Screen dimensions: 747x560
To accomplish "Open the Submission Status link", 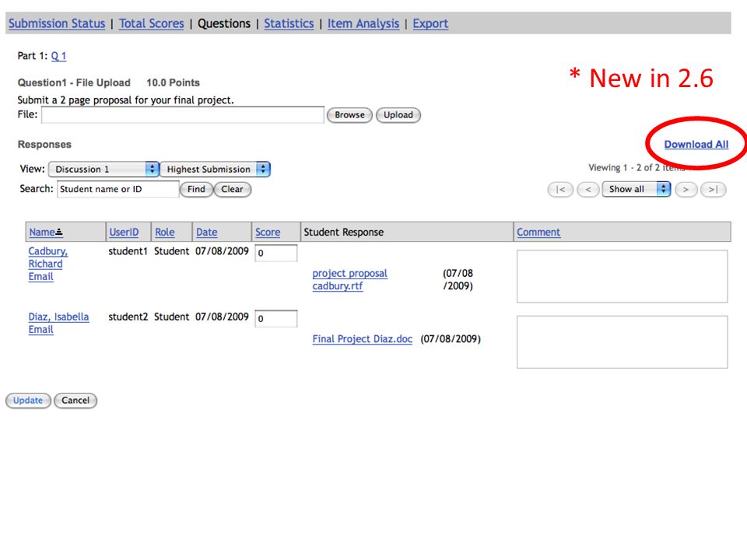I will click(x=57, y=23).
